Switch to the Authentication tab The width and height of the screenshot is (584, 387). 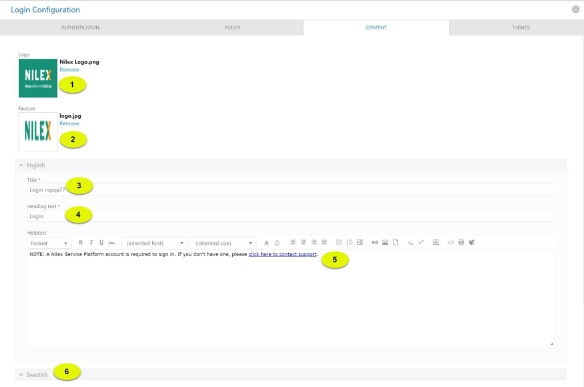pyautogui.click(x=80, y=28)
